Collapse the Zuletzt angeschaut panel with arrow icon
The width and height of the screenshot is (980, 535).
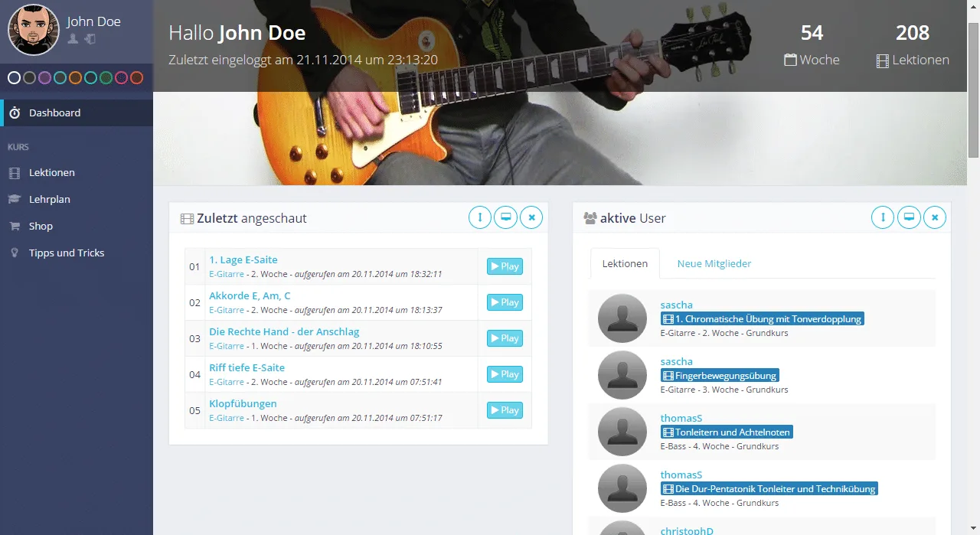tap(480, 217)
